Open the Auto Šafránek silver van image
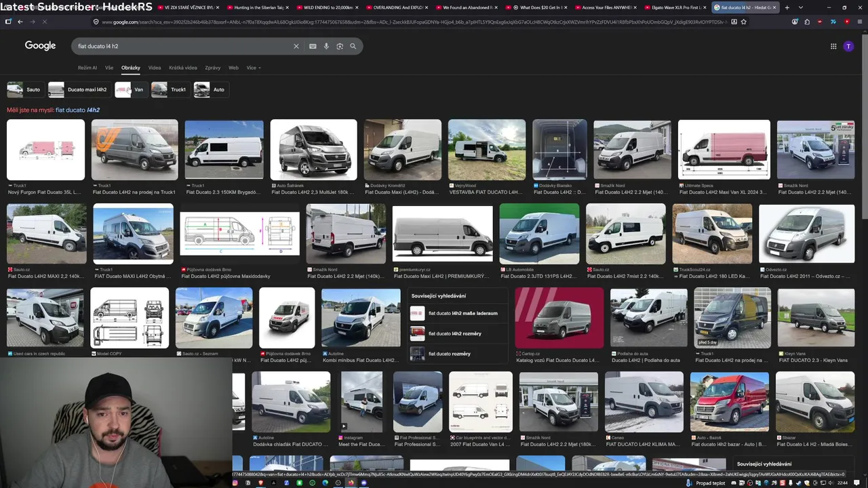 [x=313, y=150]
